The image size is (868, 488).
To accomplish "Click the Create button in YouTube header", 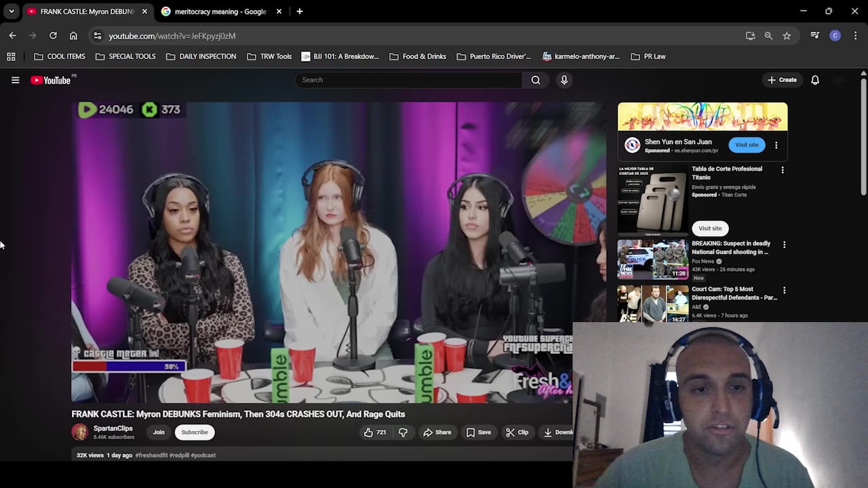I will (x=782, y=80).
